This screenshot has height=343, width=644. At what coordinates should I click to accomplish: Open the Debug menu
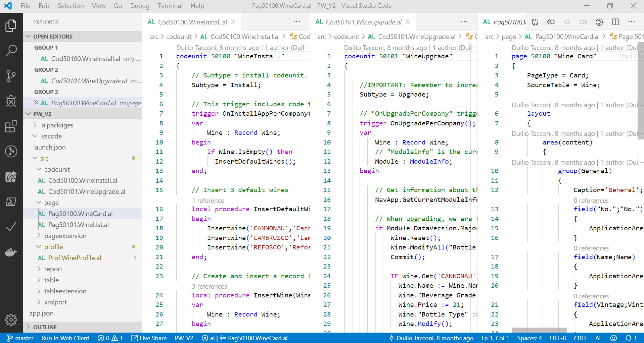tap(140, 6)
